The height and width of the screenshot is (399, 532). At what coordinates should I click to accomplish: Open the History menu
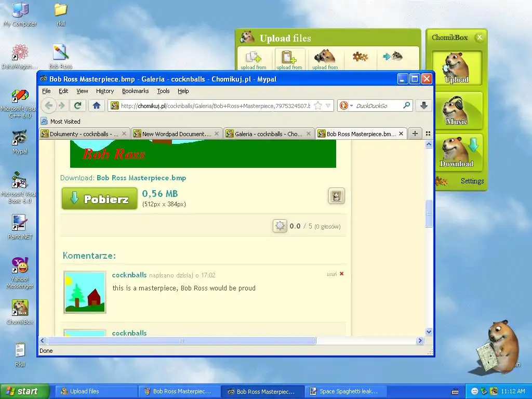tap(105, 91)
